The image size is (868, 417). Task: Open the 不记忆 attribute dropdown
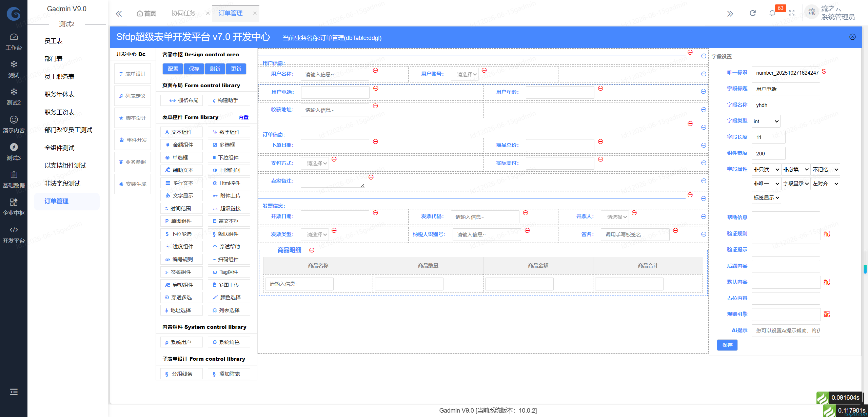pos(825,169)
